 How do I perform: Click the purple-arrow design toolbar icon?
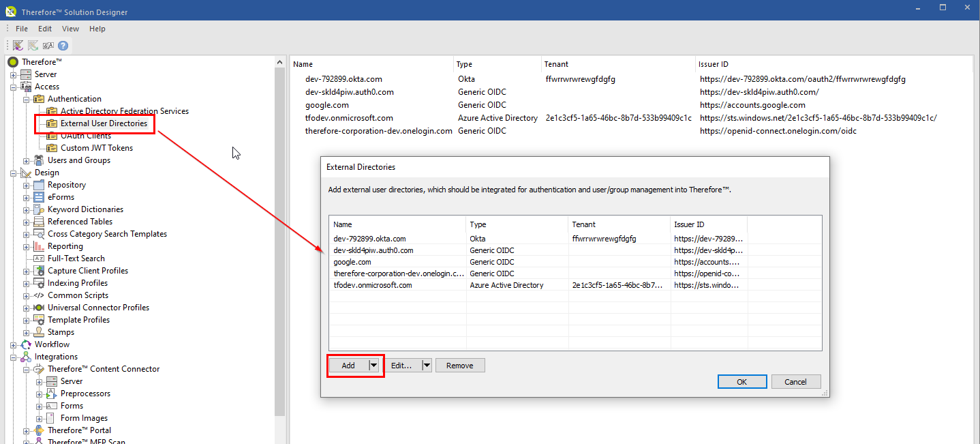coord(17,45)
